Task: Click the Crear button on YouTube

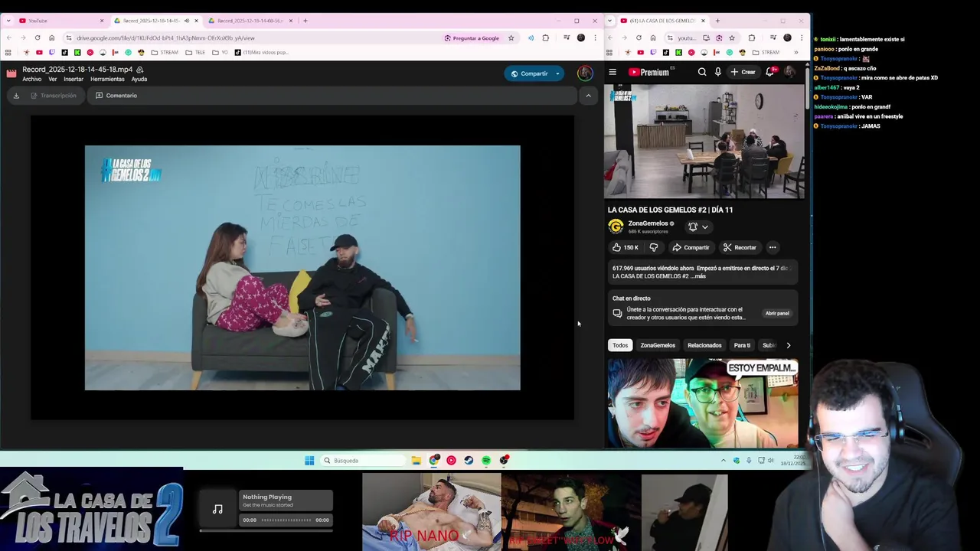Action: pos(743,72)
